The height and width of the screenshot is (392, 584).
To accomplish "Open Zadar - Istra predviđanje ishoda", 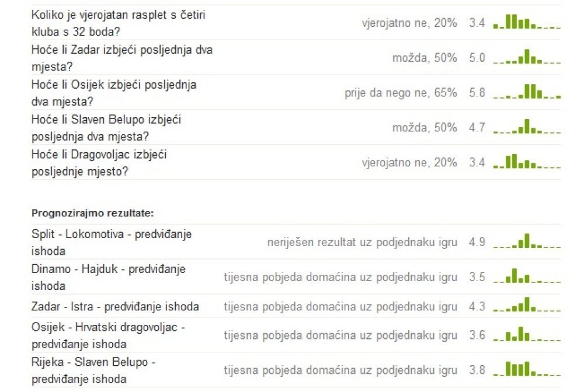I will pos(115,306).
